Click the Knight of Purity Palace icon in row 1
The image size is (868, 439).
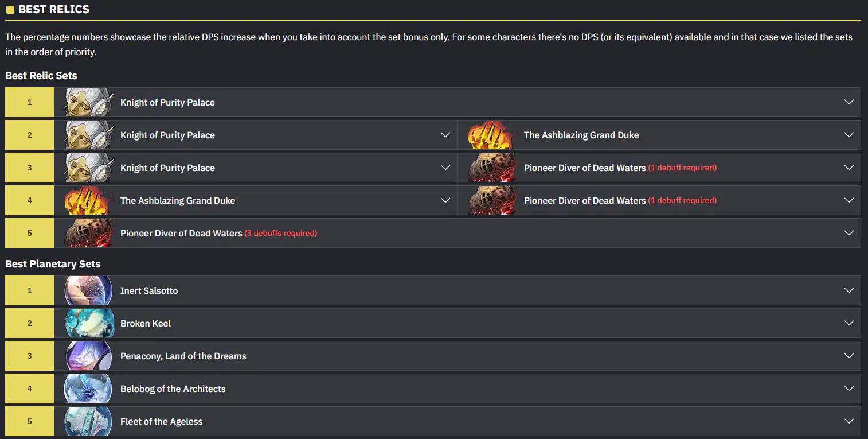pyautogui.click(x=88, y=102)
